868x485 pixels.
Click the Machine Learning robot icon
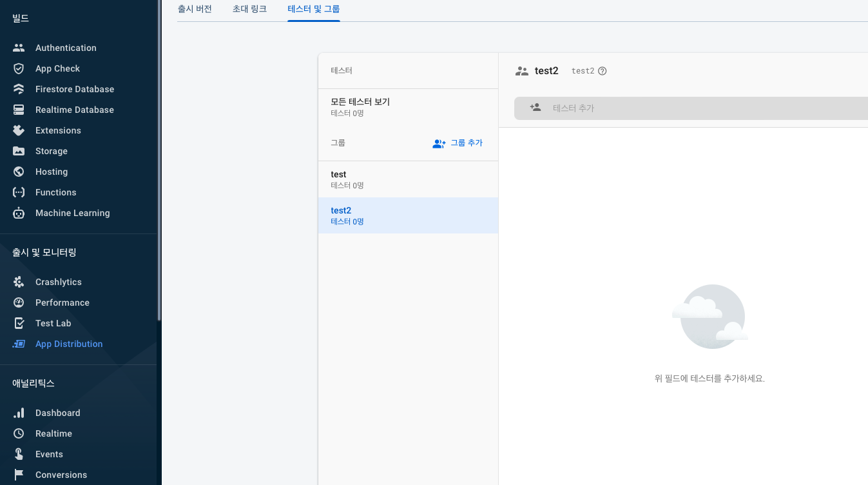(x=19, y=213)
